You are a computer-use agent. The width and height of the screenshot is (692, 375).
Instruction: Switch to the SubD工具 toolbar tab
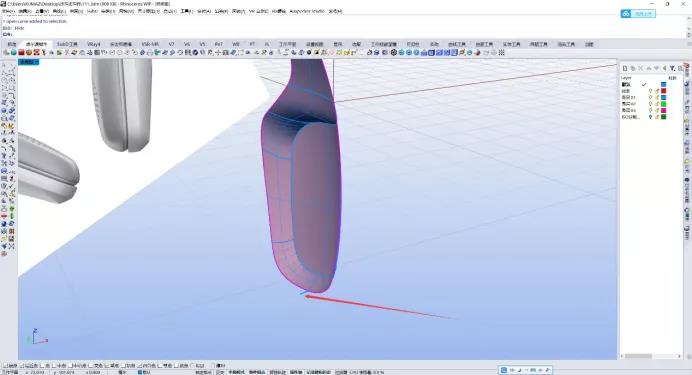click(67, 44)
